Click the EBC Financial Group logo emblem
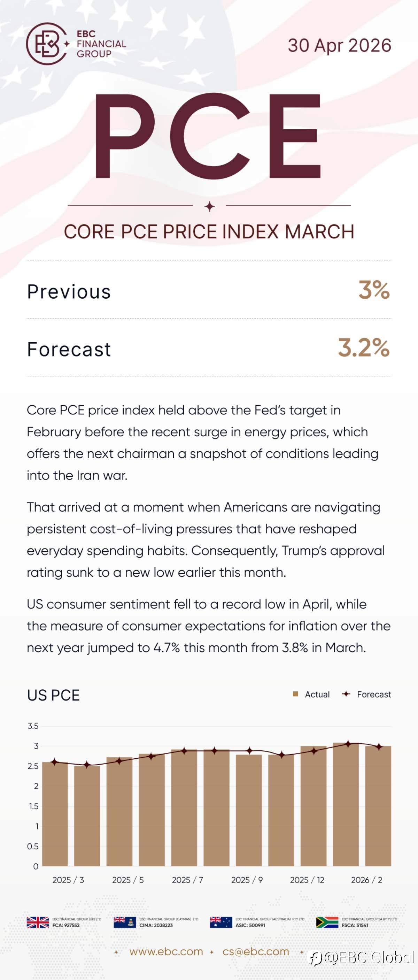This screenshot has height=980, width=418. click(46, 44)
